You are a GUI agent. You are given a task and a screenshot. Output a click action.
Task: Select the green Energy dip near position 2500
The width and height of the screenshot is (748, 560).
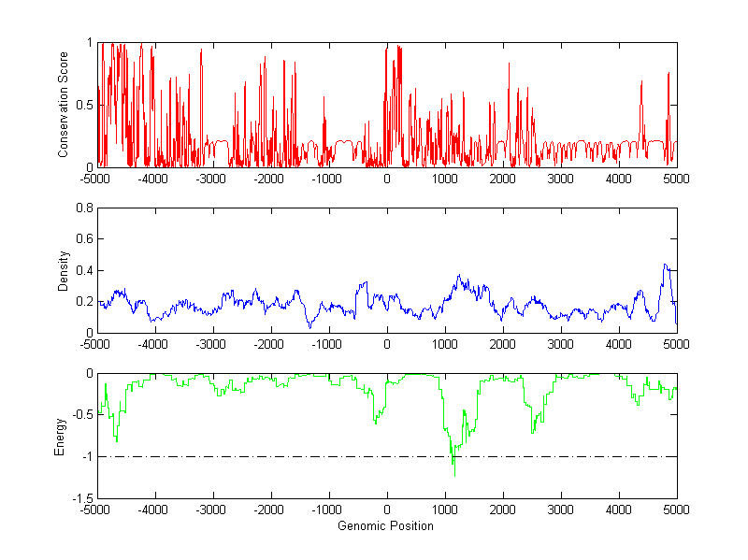[x=532, y=430]
